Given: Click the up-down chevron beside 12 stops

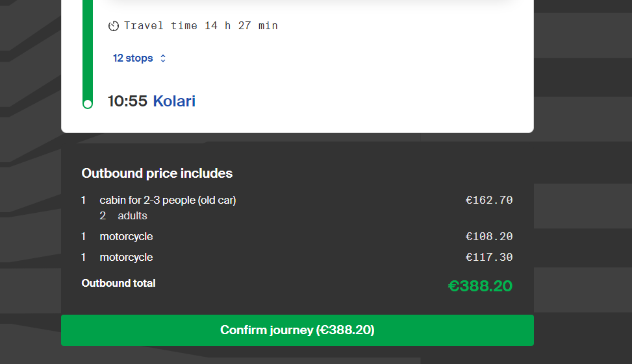Looking at the screenshot, I should click(x=163, y=58).
